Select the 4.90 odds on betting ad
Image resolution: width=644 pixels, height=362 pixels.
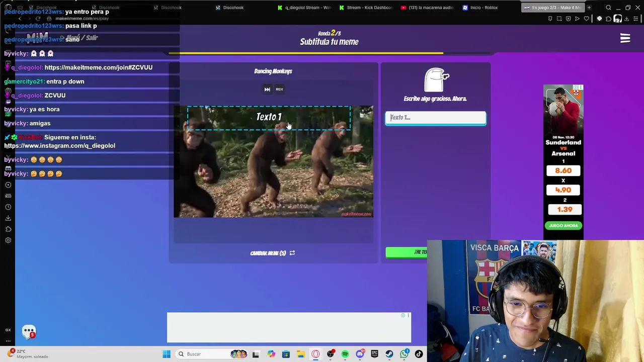tap(563, 190)
